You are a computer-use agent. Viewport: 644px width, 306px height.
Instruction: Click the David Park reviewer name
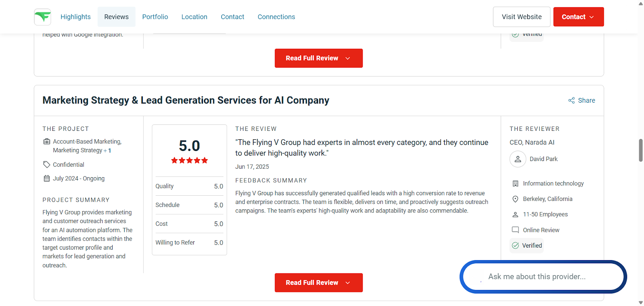pyautogui.click(x=544, y=159)
